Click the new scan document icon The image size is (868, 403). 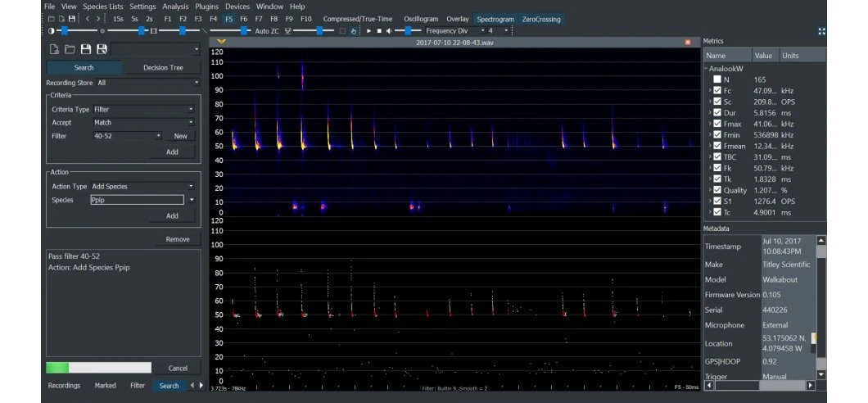tap(52, 50)
